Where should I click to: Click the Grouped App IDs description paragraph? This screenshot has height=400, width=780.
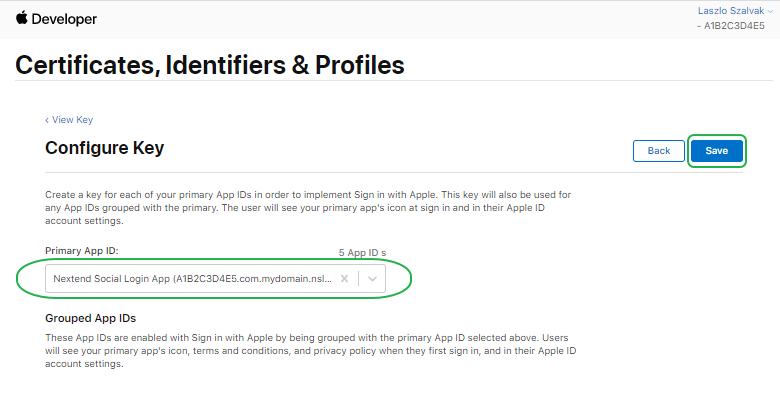pyautogui.click(x=310, y=350)
